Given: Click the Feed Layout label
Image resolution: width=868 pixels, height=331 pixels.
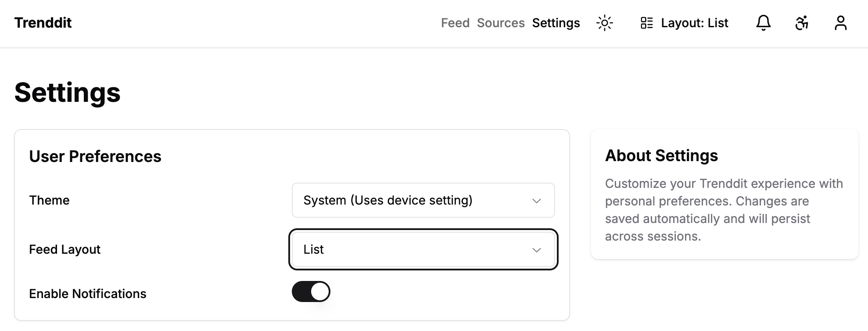Looking at the screenshot, I should 65,249.
